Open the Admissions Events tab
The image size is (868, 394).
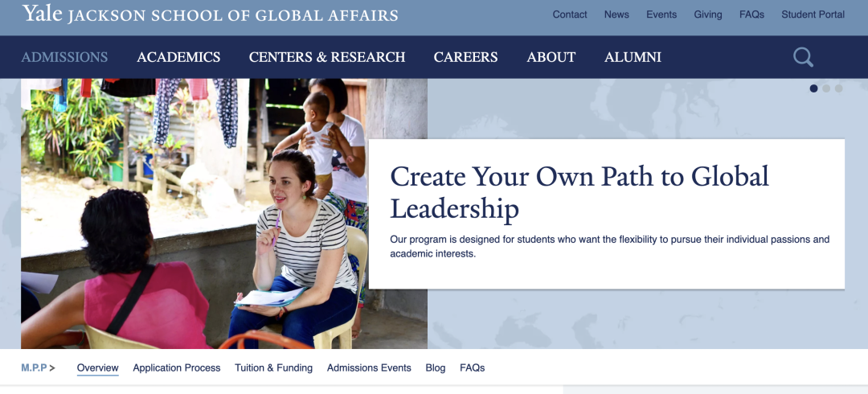[x=369, y=368]
